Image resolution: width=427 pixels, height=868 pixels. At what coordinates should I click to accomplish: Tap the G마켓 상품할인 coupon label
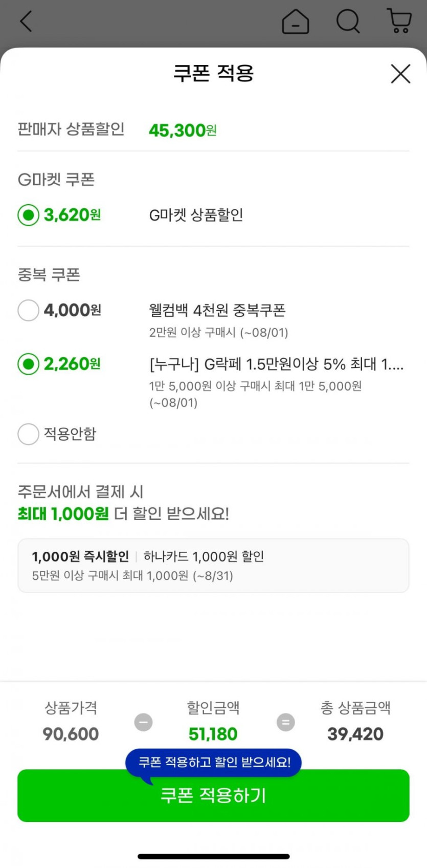tap(196, 215)
